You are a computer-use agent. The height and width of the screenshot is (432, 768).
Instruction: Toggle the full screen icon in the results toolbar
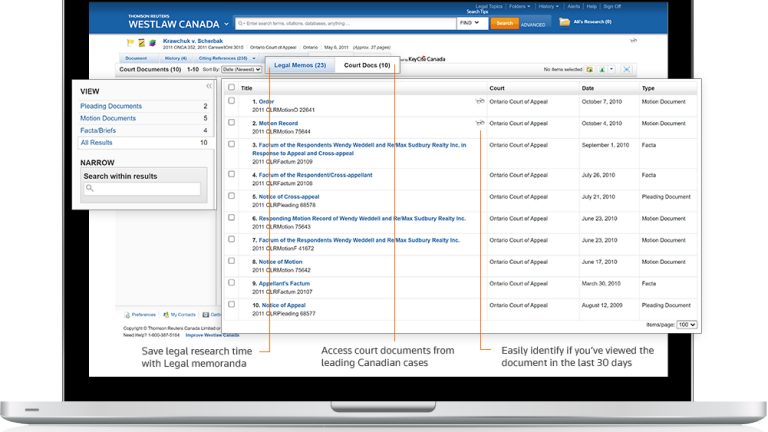626,70
